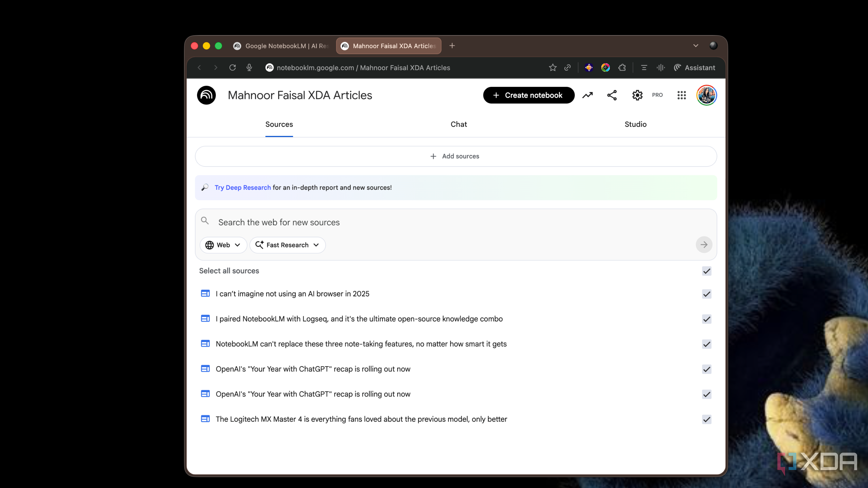The width and height of the screenshot is (868, 488).
Task: Reload the page
Action: (x=232, y=68)
